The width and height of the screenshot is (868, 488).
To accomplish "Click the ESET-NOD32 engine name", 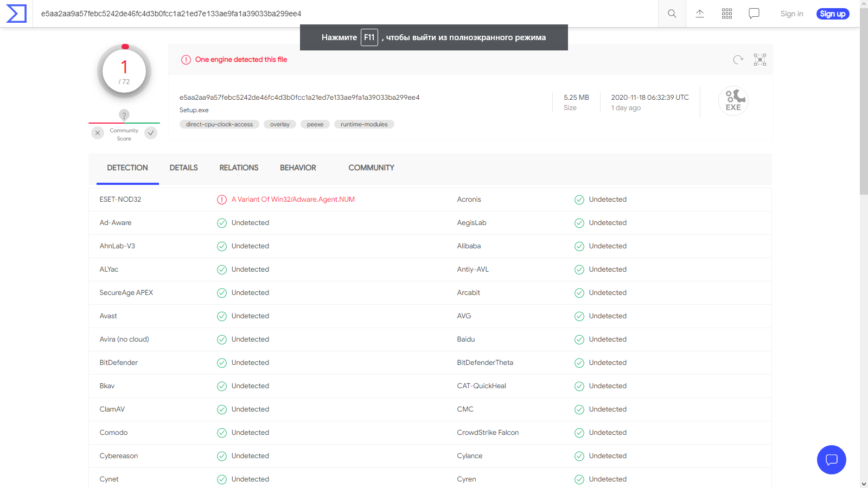I will [x=120, y=200].
